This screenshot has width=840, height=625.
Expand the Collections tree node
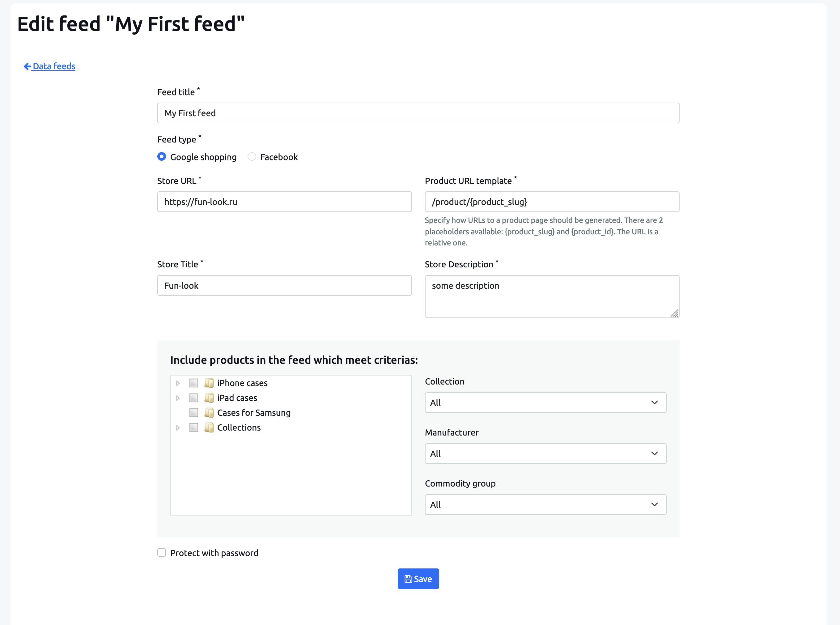pyautogui.click(x=178, y=428)
